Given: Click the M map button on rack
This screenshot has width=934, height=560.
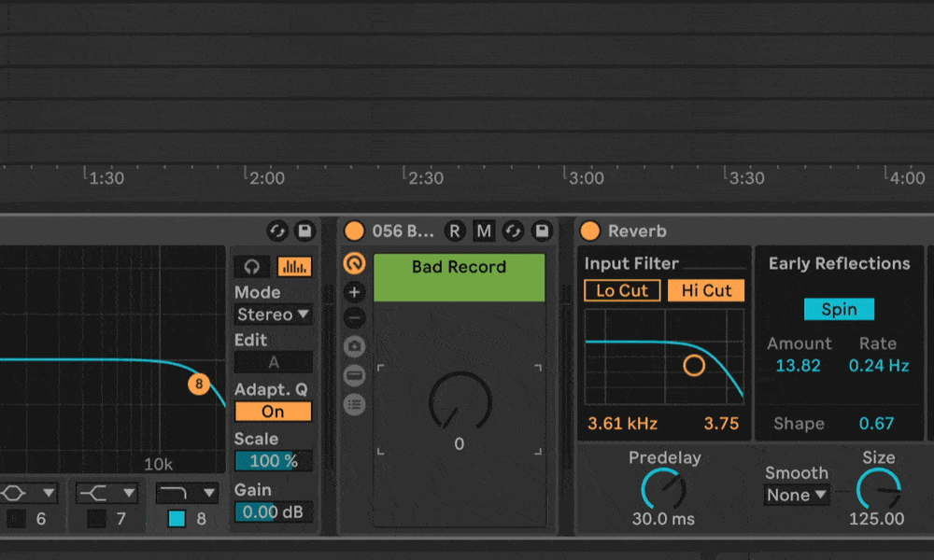Looking at the screenshot, I should pos(484,231).
